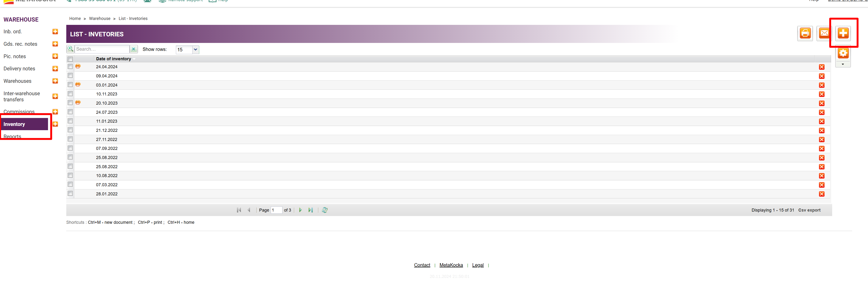The height and width of the screenshot is (296, 868).
Task: Select Gds. rec. notes menu item
Action: coord(20,44)
